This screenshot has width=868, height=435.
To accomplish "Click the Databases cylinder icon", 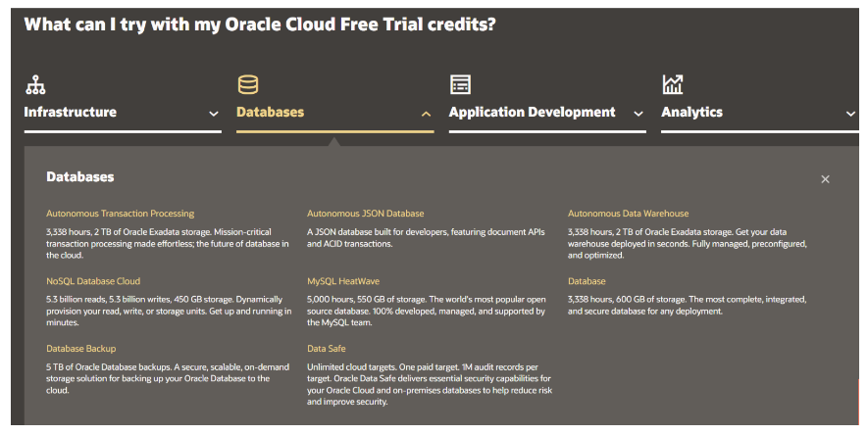I will (248, 84).
